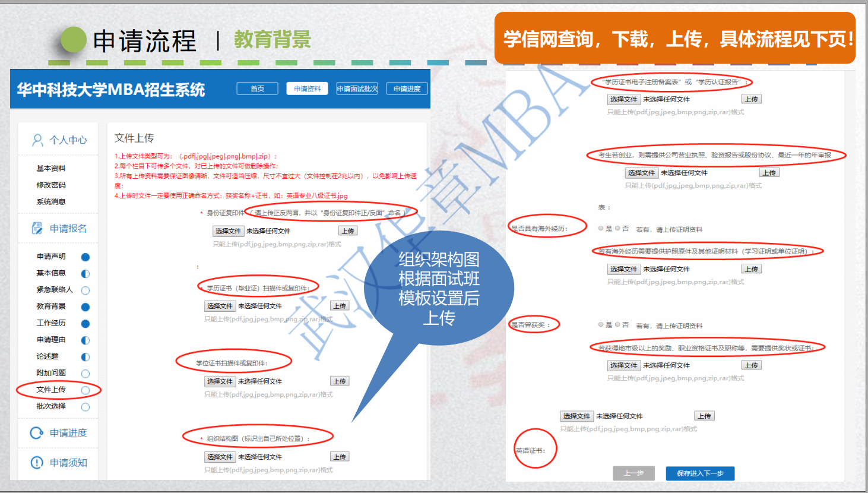Choose file for 学历证书（毕业证）扫描件
The height and width of the screenshot is (493, 868).
coord(220,306)
